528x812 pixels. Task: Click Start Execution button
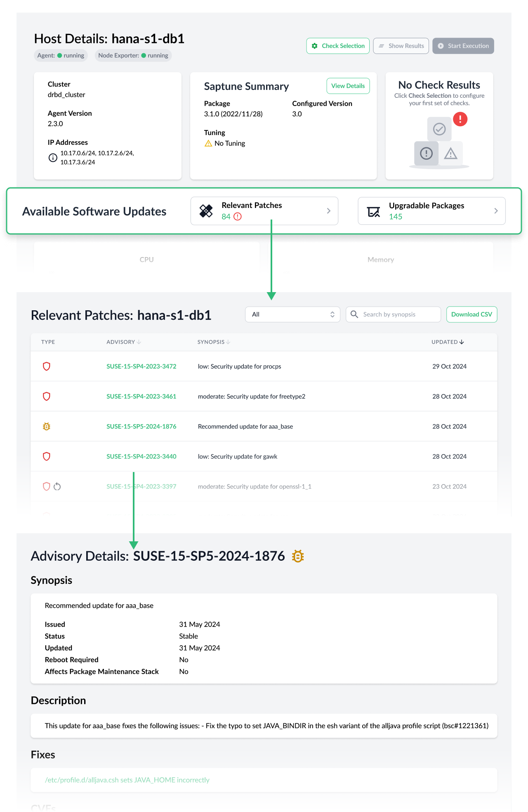[x=463, y=46]
